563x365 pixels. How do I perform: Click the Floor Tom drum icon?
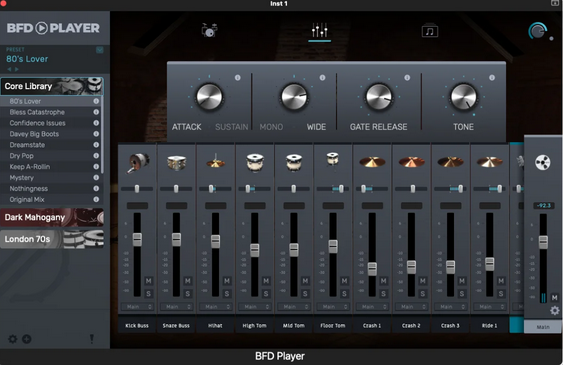[x=333, y=159]
